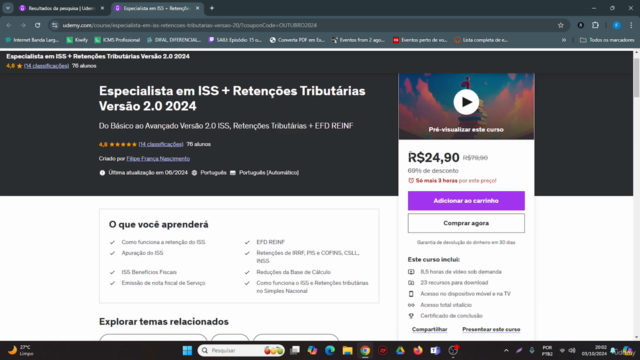Open the SAIU: Episódio 15 bookmark

(235, 40)
